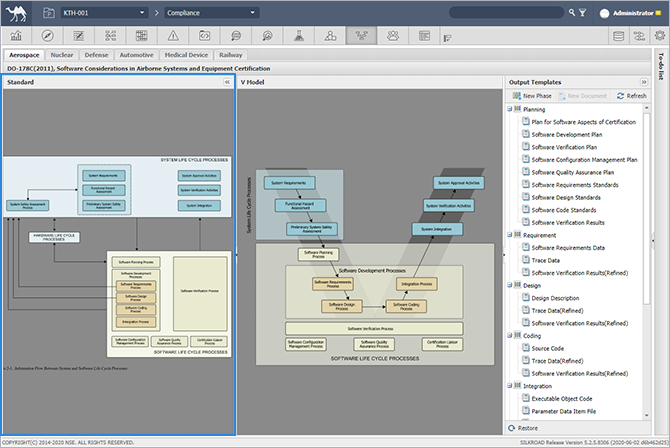Click in the top search field
This screenshot has width=670, height=448.
(506, 13)
